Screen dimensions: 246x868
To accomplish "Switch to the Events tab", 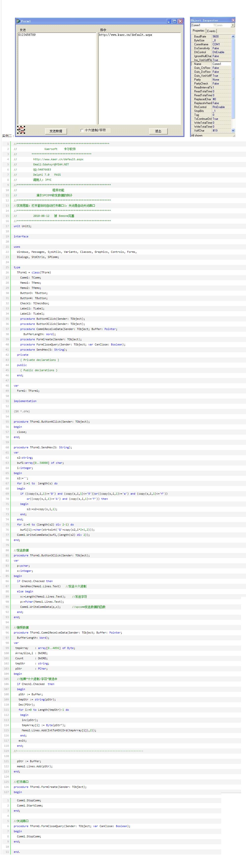I will click(211, 31).
